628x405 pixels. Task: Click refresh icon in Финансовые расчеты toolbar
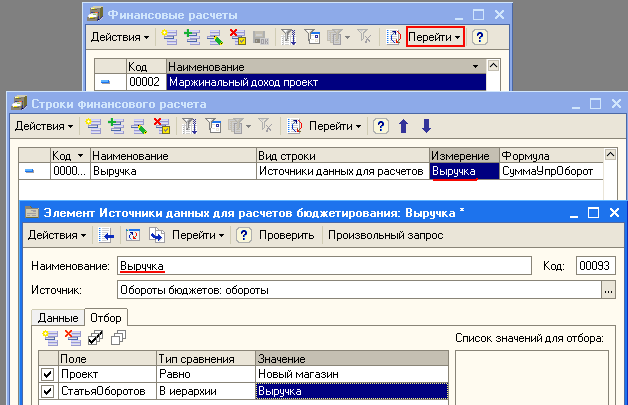(393, 37)
